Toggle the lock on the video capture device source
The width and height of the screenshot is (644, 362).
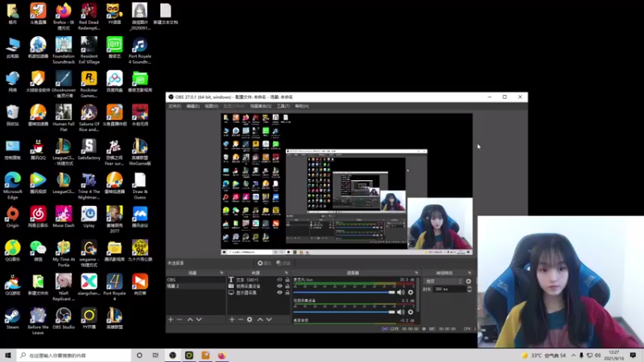pos(287,286)
